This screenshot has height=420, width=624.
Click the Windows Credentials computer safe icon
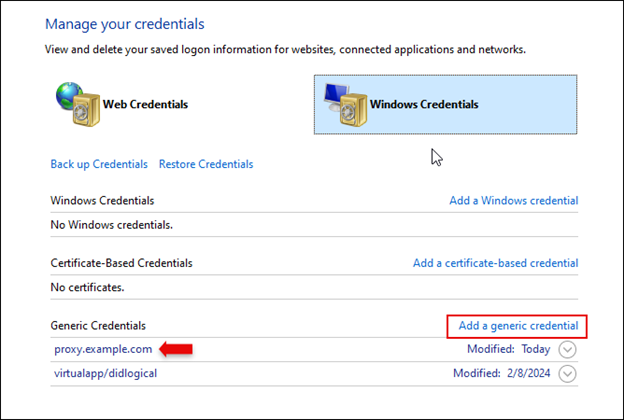pos(344,103)
